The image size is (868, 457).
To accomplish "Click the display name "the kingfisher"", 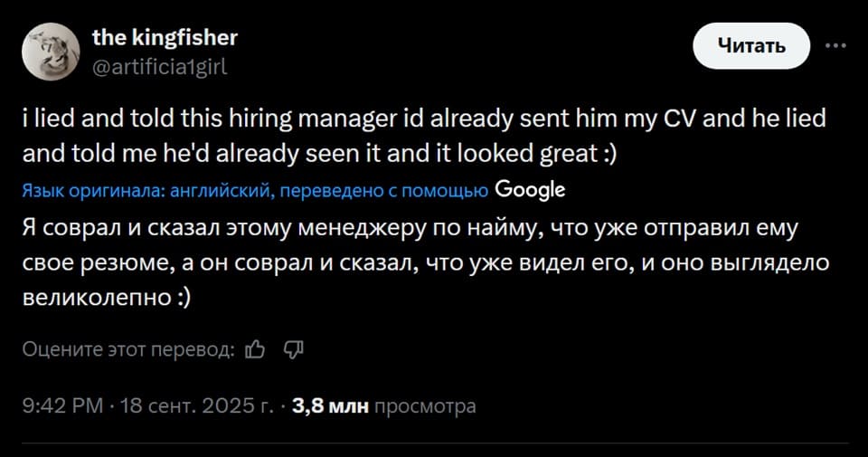I will click(165, 37).
